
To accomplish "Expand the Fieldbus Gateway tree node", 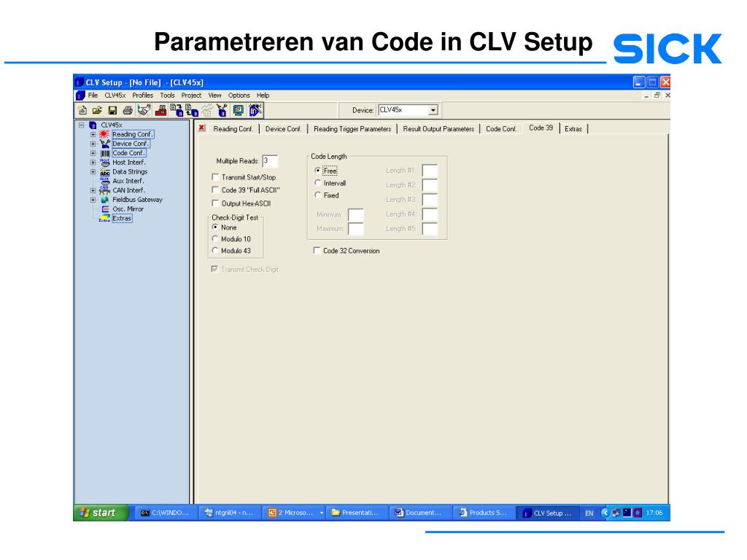I will [x=93, y=200].
